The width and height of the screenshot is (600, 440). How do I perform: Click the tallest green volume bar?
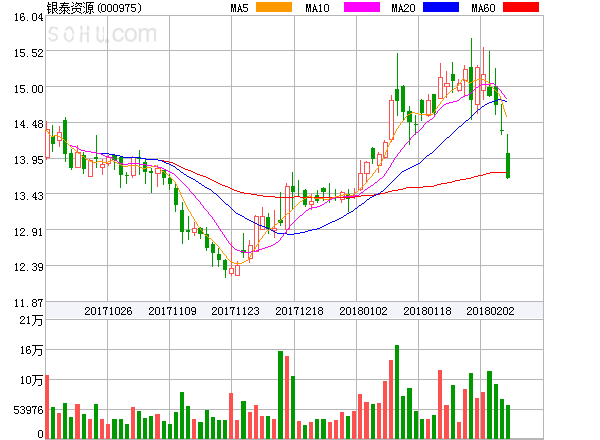point(397,392)
